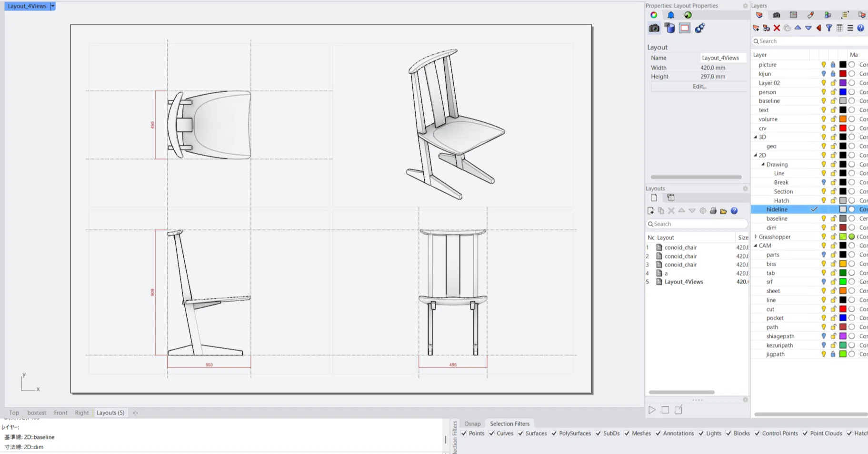Expand the Grasshopper layer group

pyautogui.click(x=756, y=237)
